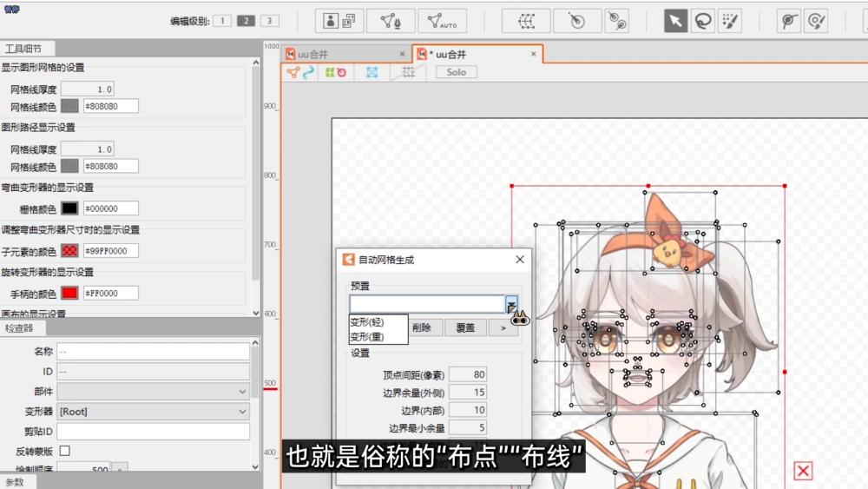Click the glue tool icon
The image size is (868, 489).
coord(789,21)
